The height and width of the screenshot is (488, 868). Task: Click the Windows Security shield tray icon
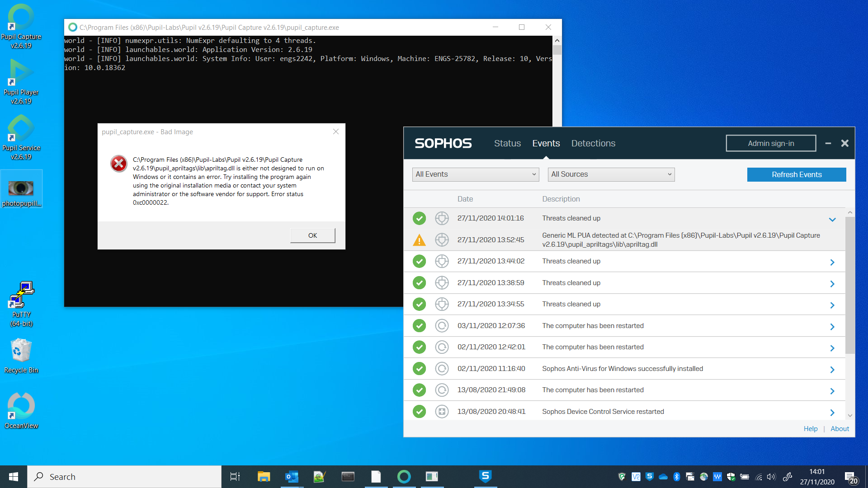pyautogui.click(x=731, y=477)
